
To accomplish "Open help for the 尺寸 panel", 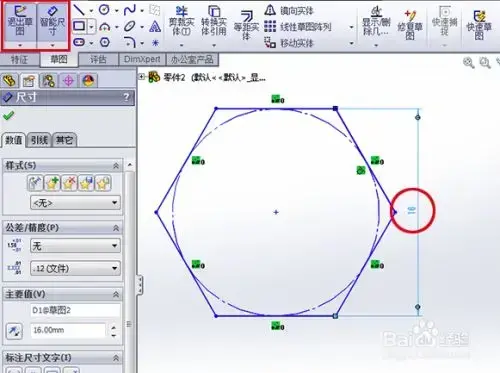I will (126, 97).
